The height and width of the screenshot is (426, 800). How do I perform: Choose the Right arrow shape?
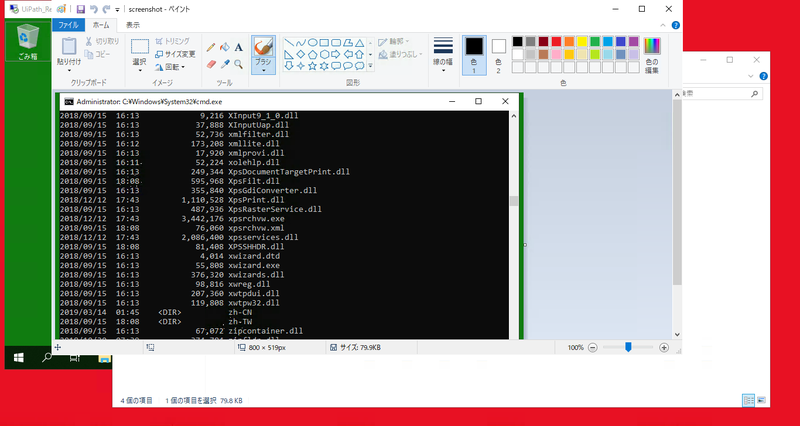(x=336, y=54)
